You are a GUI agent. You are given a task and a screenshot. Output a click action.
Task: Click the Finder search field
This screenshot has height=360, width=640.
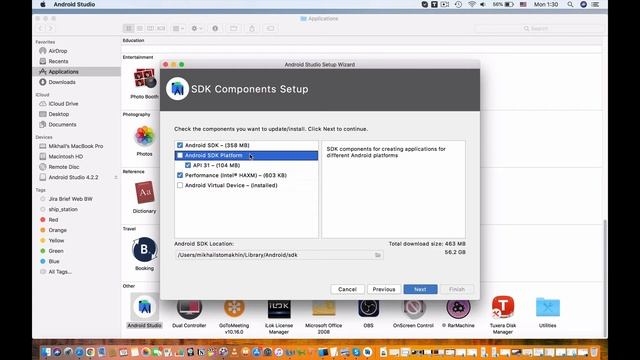pyautogui.click(x=539, y=28)
